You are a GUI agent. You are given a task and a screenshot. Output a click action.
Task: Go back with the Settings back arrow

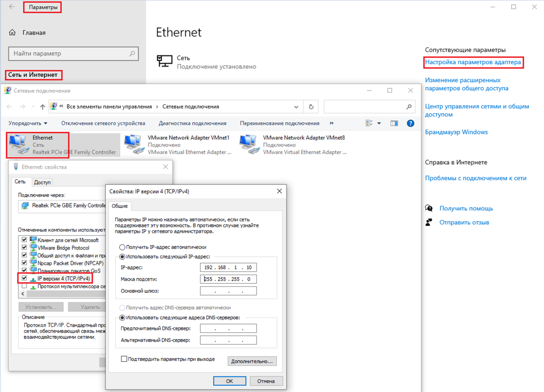[12, 7]
